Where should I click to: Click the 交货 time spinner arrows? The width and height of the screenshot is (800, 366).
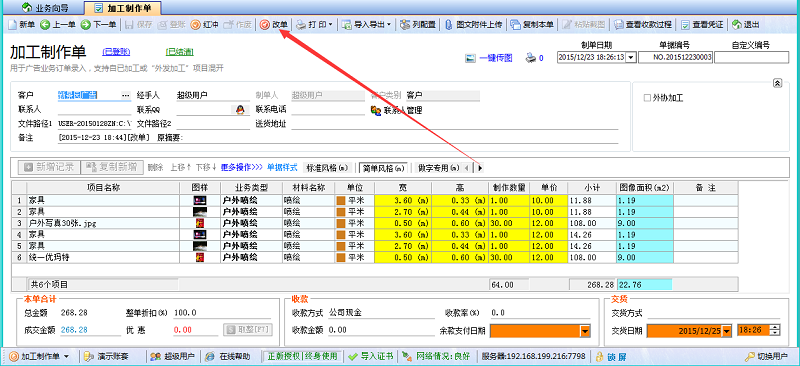[776, 331]
